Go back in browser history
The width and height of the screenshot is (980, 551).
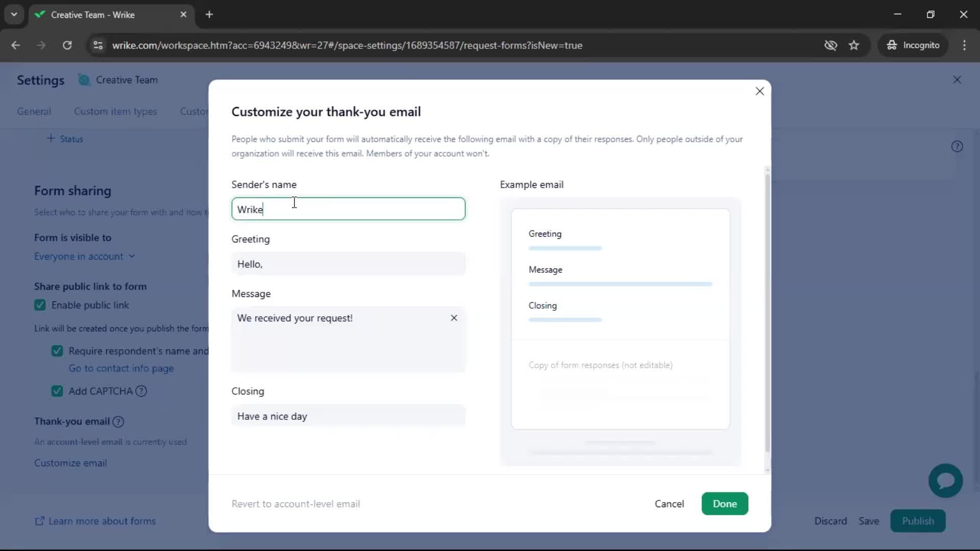(16, 45)
